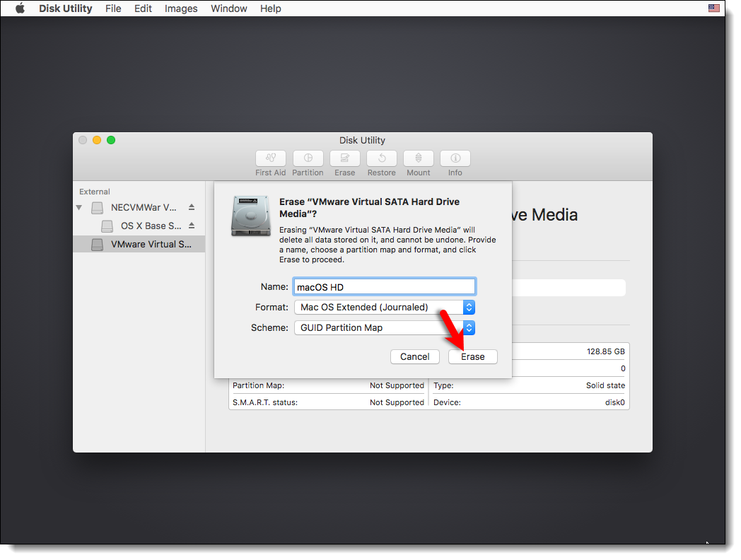Open the Scheme dropdown
Screen dimensions: 741x560
384,327
